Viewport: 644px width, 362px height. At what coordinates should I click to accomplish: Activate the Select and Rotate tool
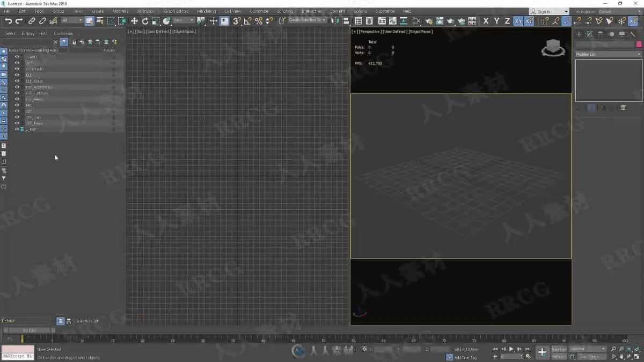[145, 21]
